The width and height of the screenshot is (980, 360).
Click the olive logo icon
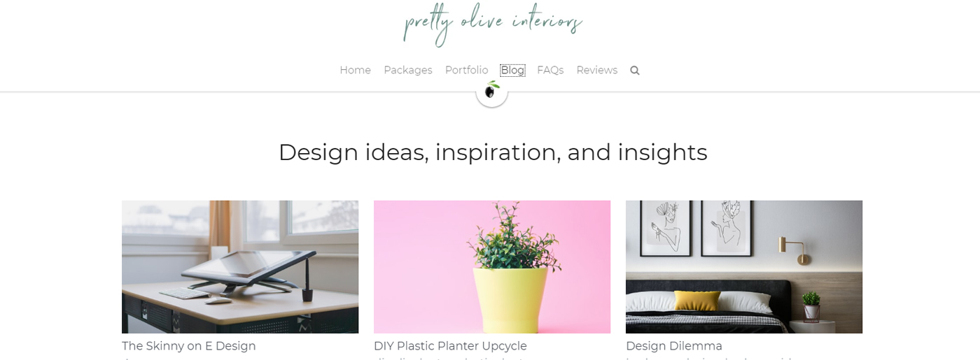(492, 91)
